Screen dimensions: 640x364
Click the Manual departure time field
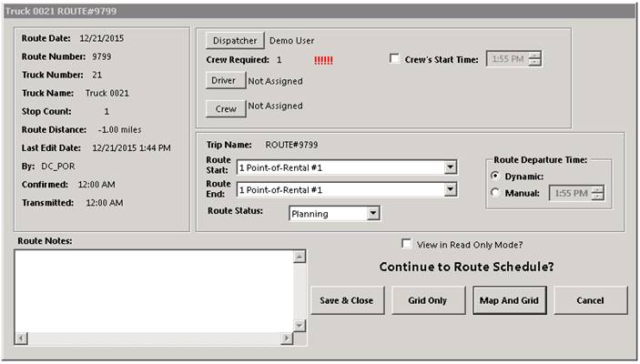[570, 192]
